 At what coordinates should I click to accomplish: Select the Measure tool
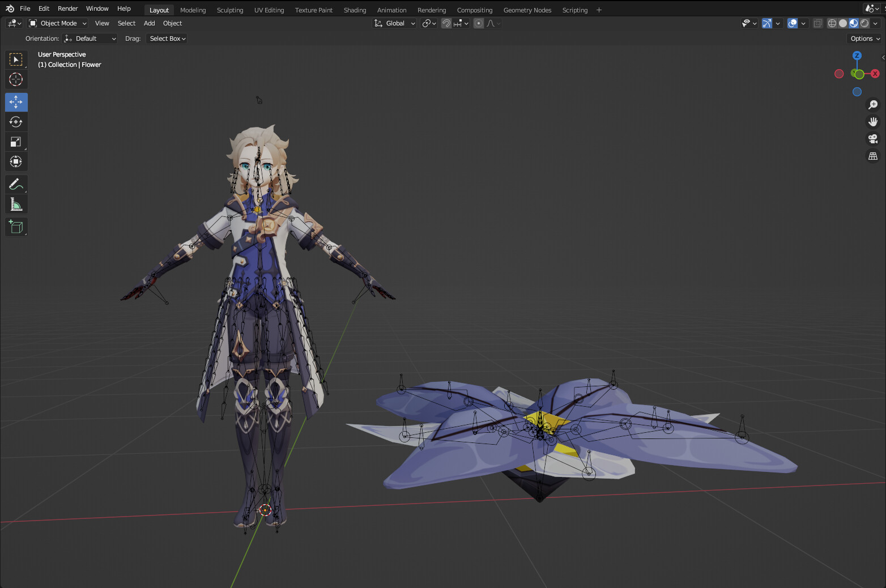coord(16,204)
